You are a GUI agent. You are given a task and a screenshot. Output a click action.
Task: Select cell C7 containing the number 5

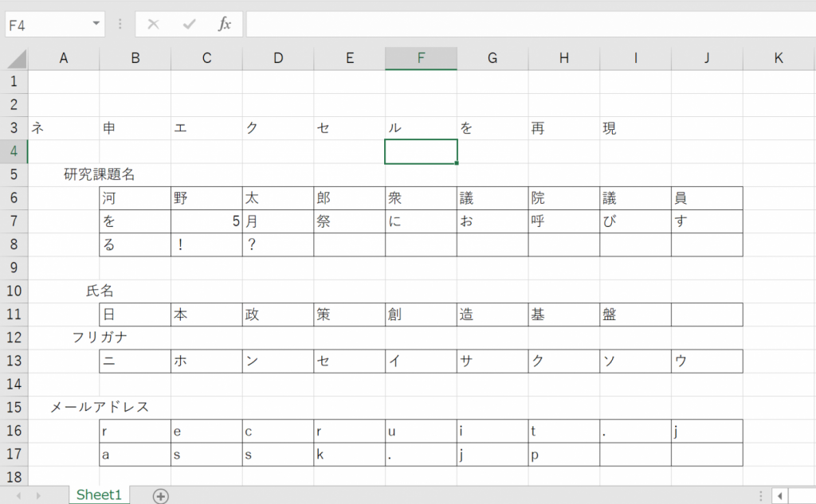pyautogui.click(x=206, y=221)
